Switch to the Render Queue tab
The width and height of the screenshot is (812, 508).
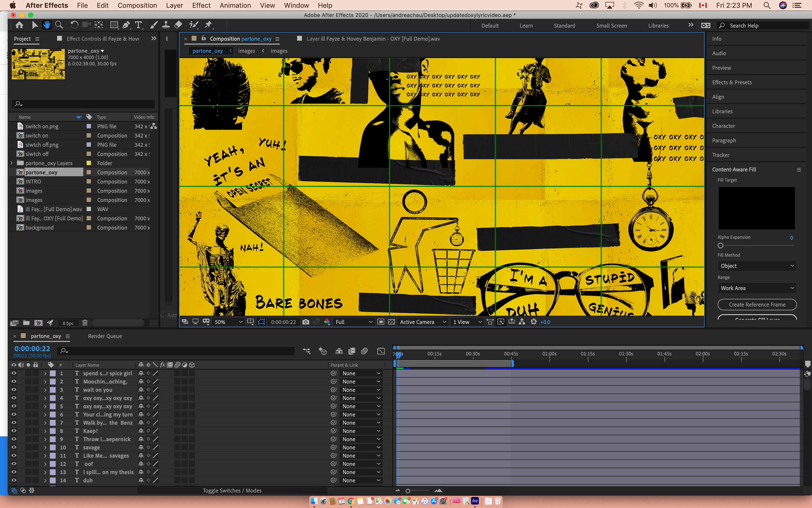tap(105, 336)
